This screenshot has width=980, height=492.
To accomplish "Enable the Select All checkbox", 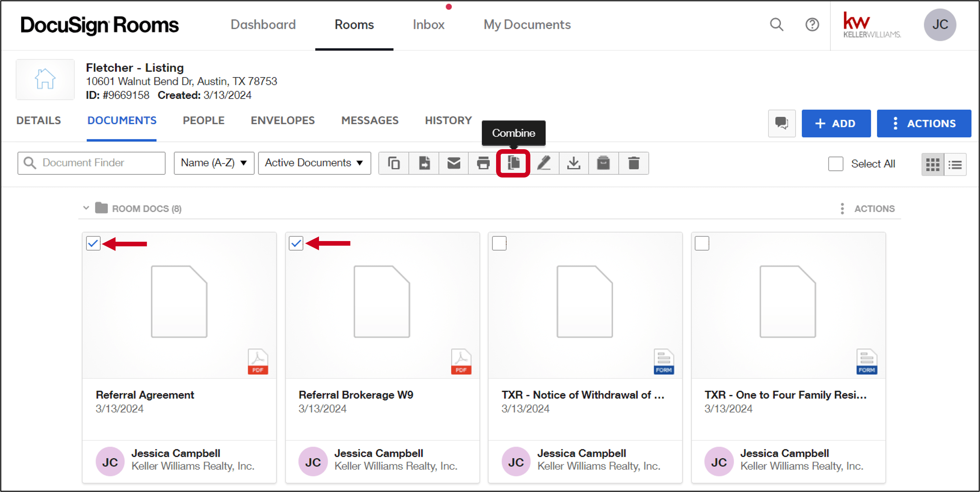I will pos(835,164).
